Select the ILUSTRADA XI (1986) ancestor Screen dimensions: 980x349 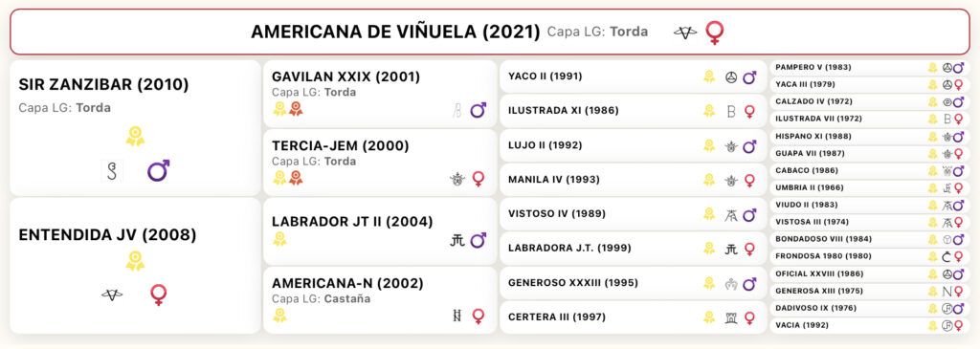coord(634,111)
